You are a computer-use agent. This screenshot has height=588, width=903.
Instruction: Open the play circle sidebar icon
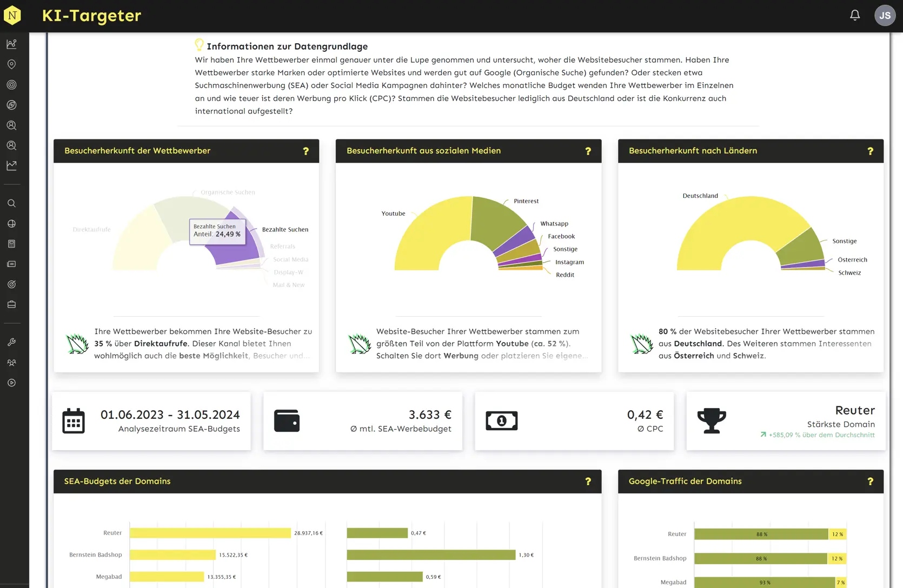[11, 383]
